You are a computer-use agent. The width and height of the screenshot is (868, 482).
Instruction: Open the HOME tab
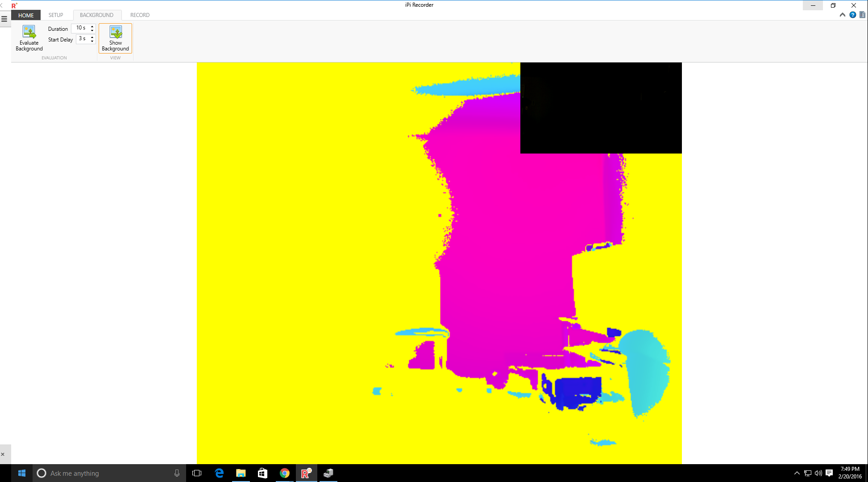point(26,15)
